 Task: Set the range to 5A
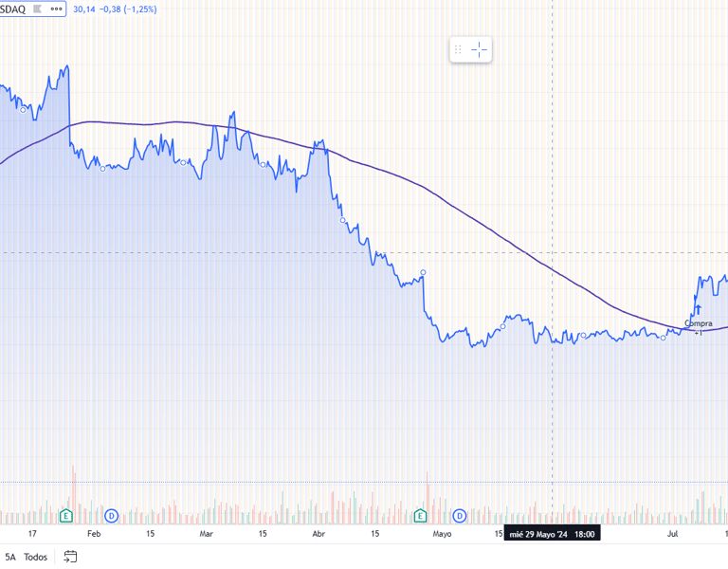pyautogui.click(x=10, y=557)
